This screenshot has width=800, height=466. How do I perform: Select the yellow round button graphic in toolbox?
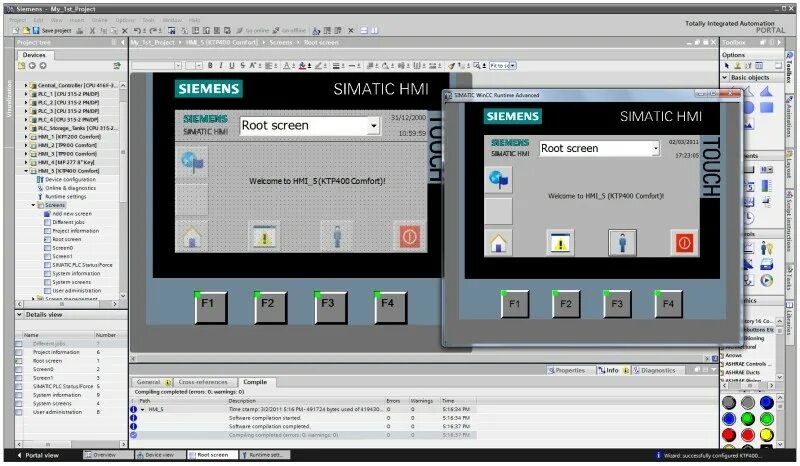point(766,435)
